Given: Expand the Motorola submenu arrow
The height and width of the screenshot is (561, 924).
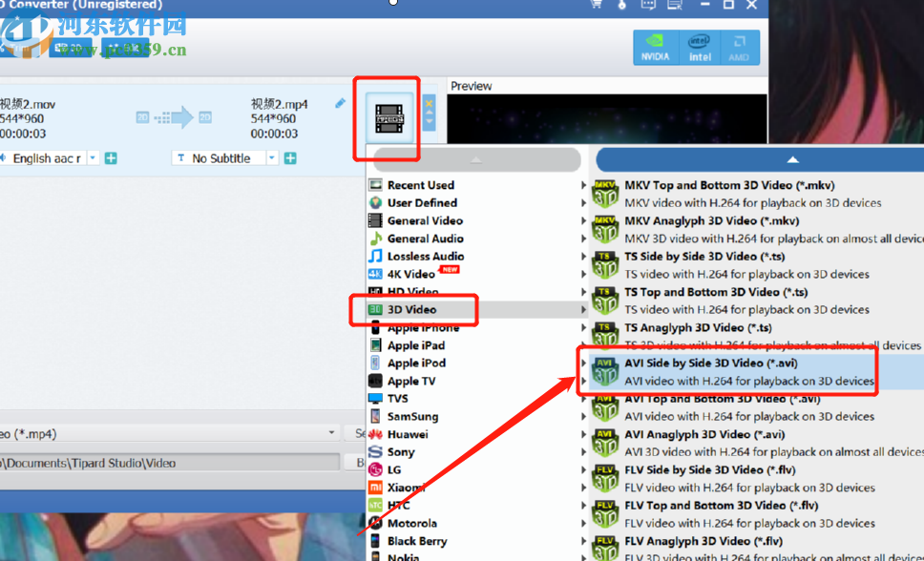Looking at the screenshot, I should [x=583, y=523].
